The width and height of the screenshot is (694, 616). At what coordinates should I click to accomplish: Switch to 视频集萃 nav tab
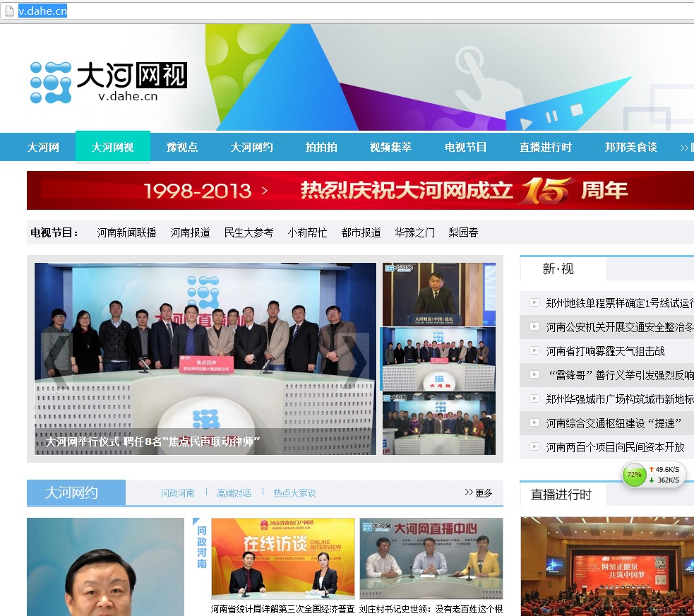(391, 147)
